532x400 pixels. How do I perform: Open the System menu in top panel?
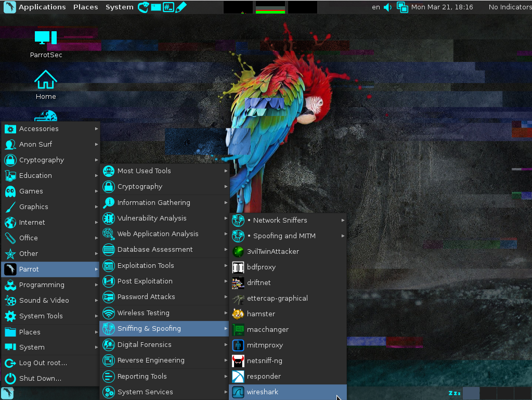pyautogui.click(x=120, y=7)
